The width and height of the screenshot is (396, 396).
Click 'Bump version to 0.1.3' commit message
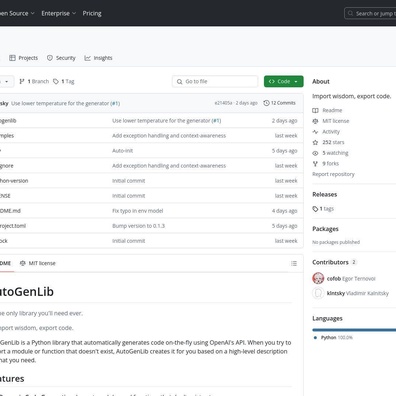[x=138, y=226]
